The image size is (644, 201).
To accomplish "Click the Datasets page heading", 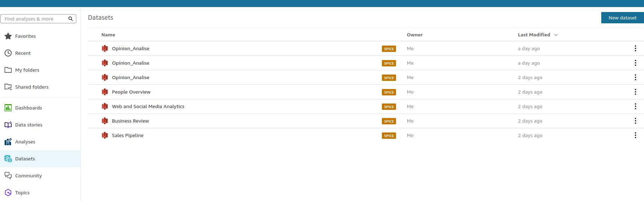I will (x=101, y=18).
